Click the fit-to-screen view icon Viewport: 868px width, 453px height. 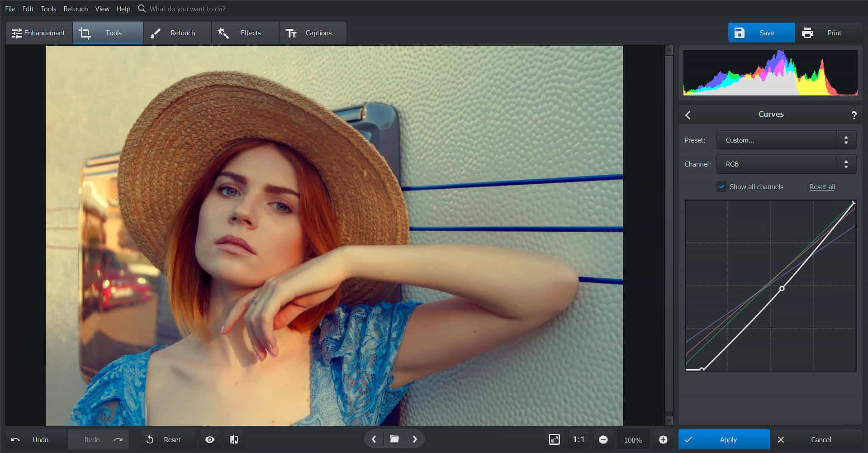pyautogui.click(x=555, y=439)
